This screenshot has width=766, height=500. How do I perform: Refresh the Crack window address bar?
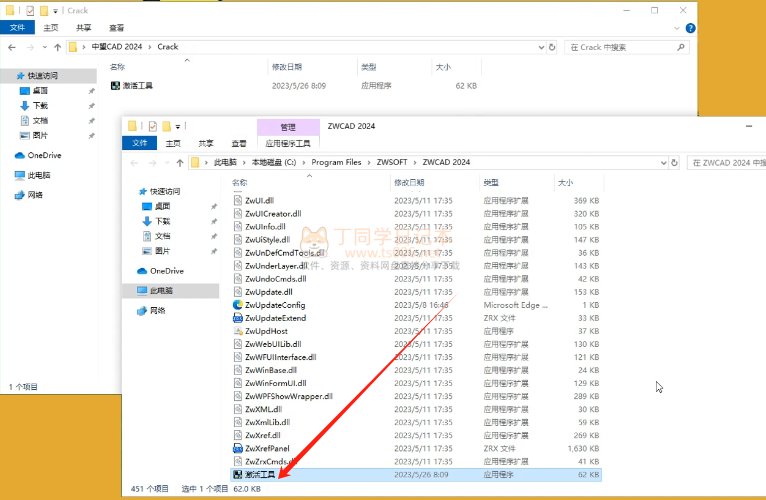tap(552, 47)
